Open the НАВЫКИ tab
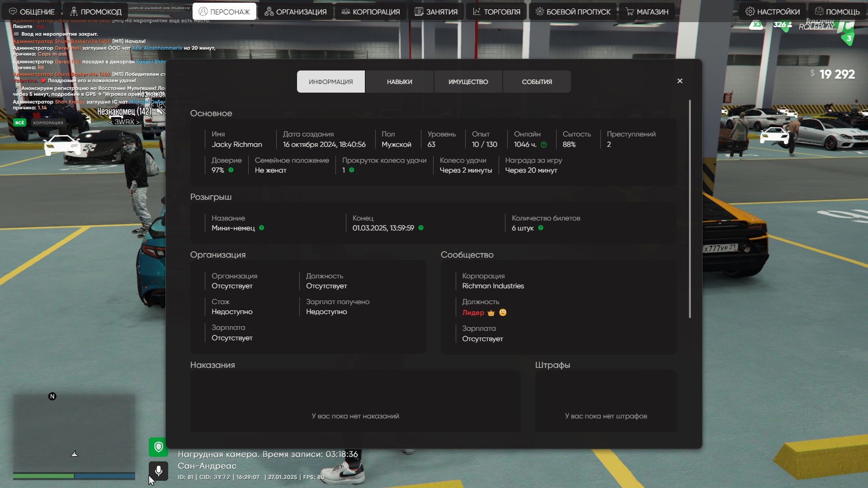The image size is (868, 488). pyautogui.click(x=399, y=82)
